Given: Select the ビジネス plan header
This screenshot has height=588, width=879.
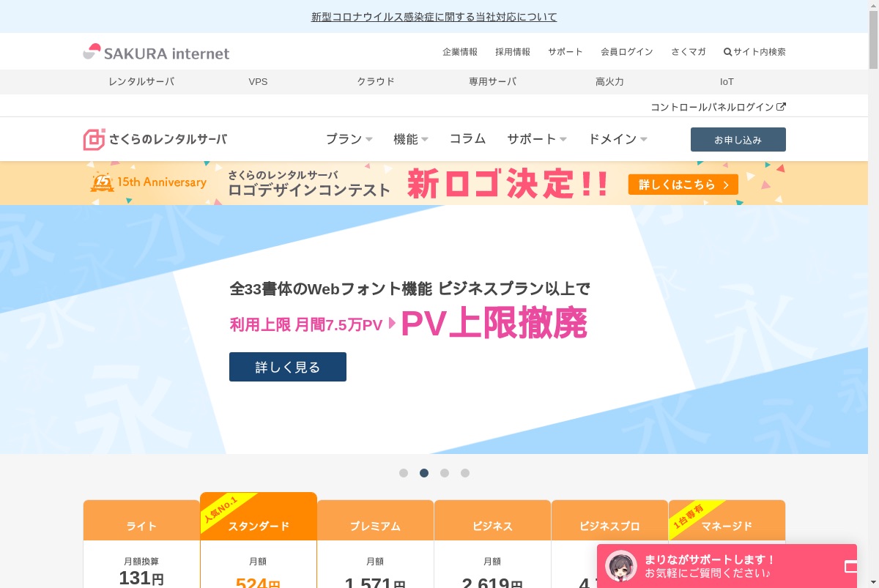Looking at the screenshot, I should (493, 521).
